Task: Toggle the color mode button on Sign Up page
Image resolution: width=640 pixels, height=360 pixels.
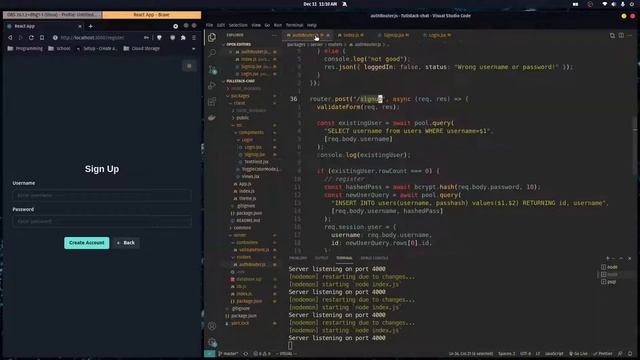Action: point(189,66)
